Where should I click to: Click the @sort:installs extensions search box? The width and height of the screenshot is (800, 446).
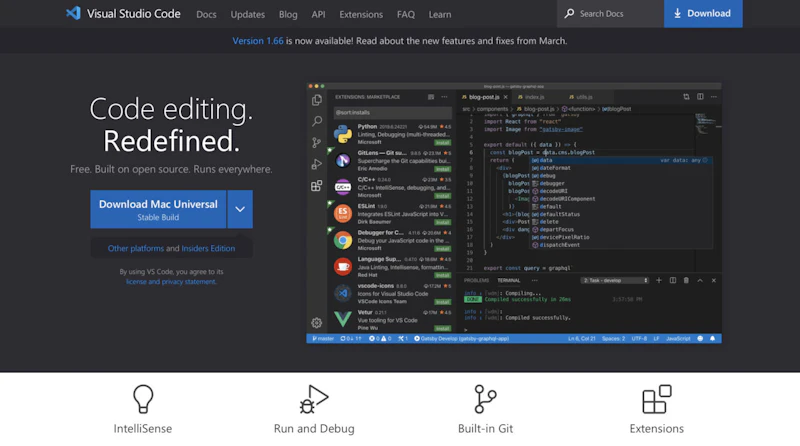pyautogui.click(x=392, y=112)
